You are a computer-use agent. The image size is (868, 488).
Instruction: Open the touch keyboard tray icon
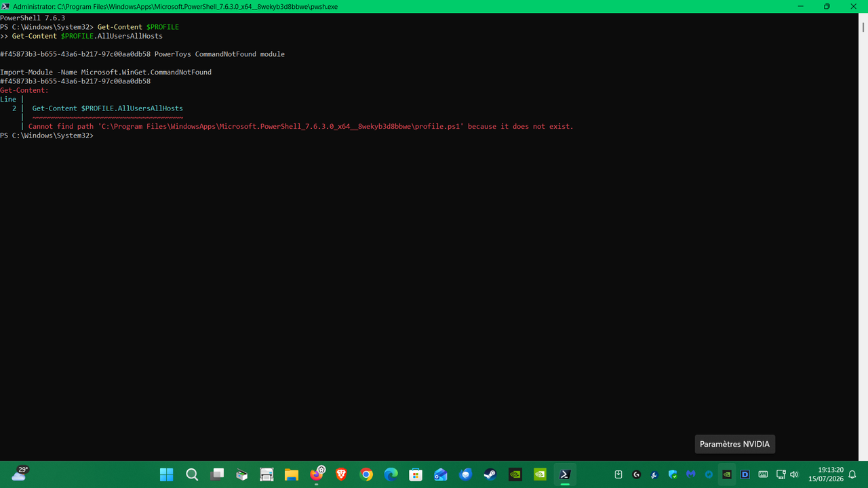(763, 474)
